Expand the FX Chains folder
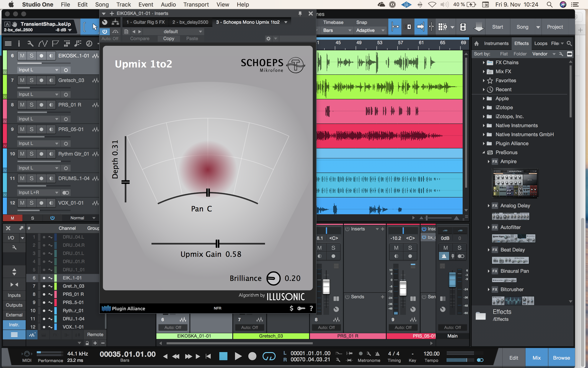The image size is (588, 368). pyautogui.click(x=483, y=63)
